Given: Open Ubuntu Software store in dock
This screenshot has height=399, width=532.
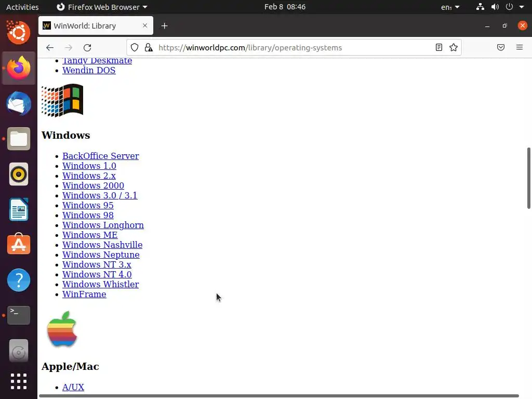Looking at the screenshot, I should point(19,244).
